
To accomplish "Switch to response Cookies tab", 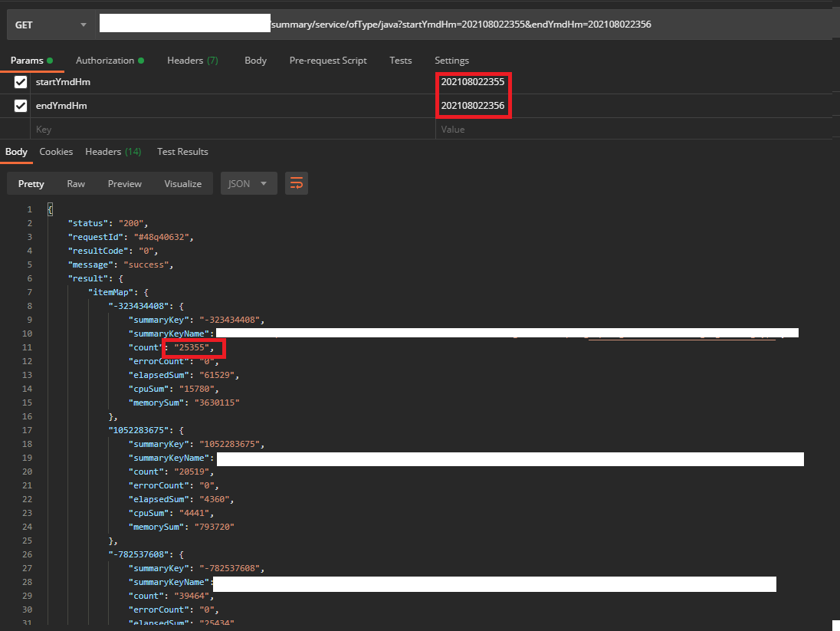I will pos(56,152).
